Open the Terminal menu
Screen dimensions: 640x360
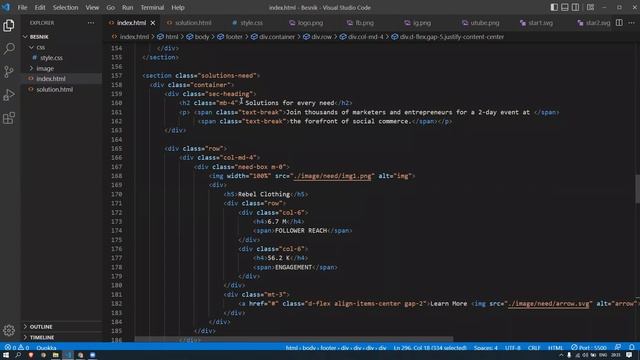[152, 7]
